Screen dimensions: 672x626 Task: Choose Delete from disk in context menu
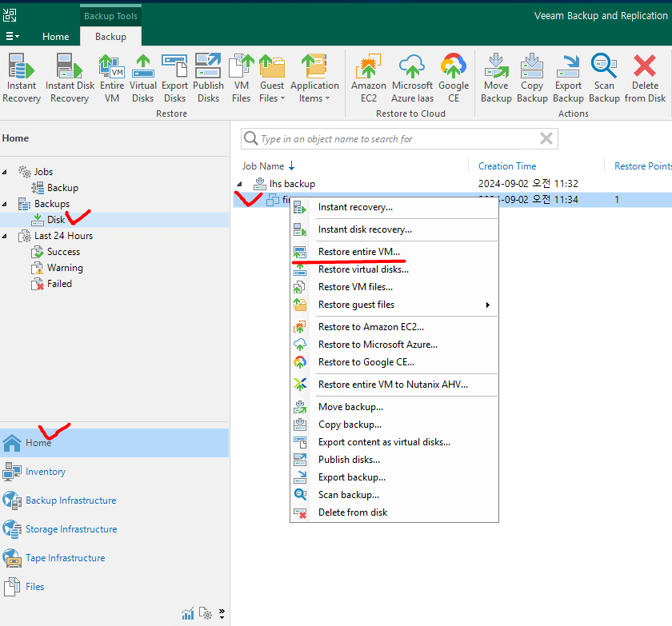click(x=394, y=512)
